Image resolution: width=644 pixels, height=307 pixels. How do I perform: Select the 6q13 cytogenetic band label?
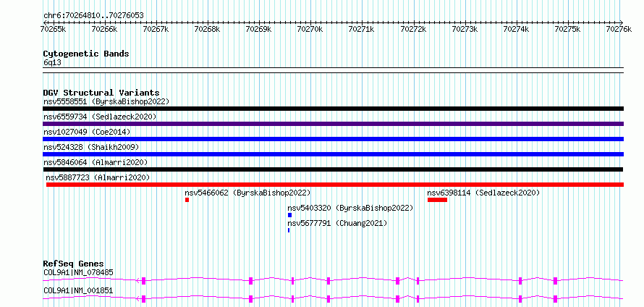[x=52, y=63]
